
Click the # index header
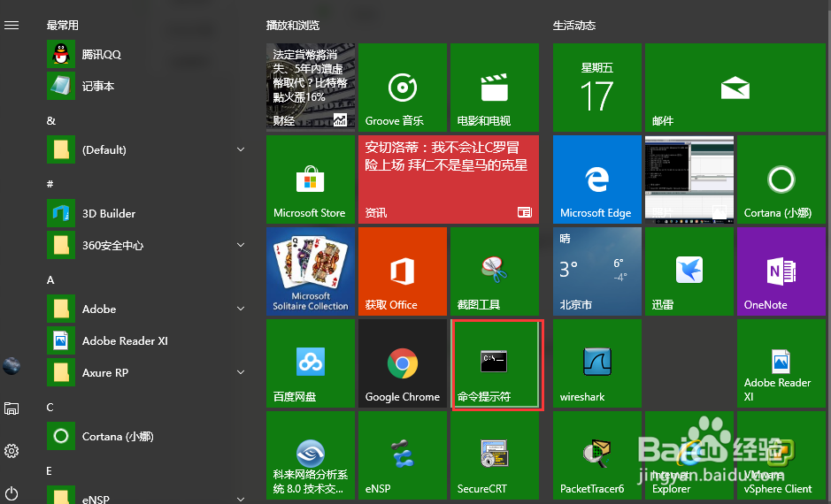point(50,184)
